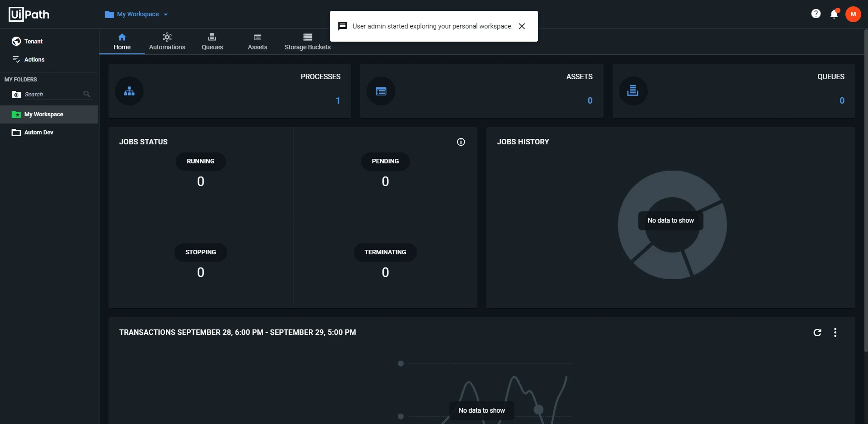Image resolution: width=868 pixels, height=424 pixels.
Task: Click the UiPath logo
Action: (29, 14)
